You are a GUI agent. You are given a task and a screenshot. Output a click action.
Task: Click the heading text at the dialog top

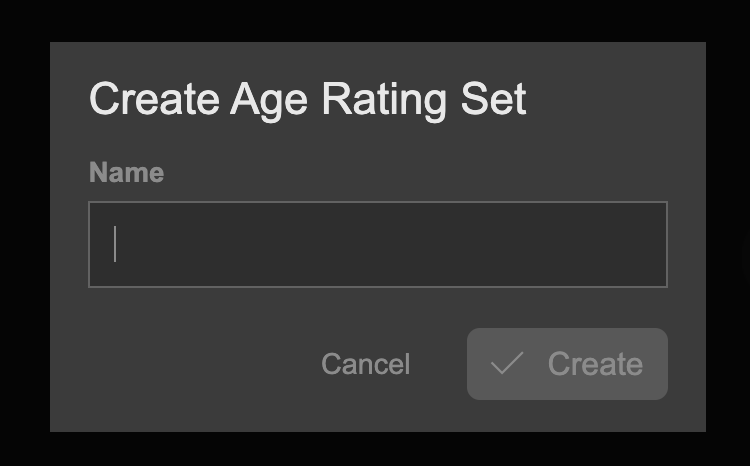pyautogui.click(x=307, y=100)
